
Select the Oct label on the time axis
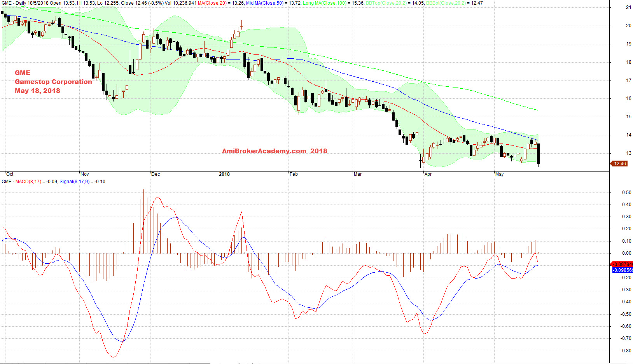10,174
